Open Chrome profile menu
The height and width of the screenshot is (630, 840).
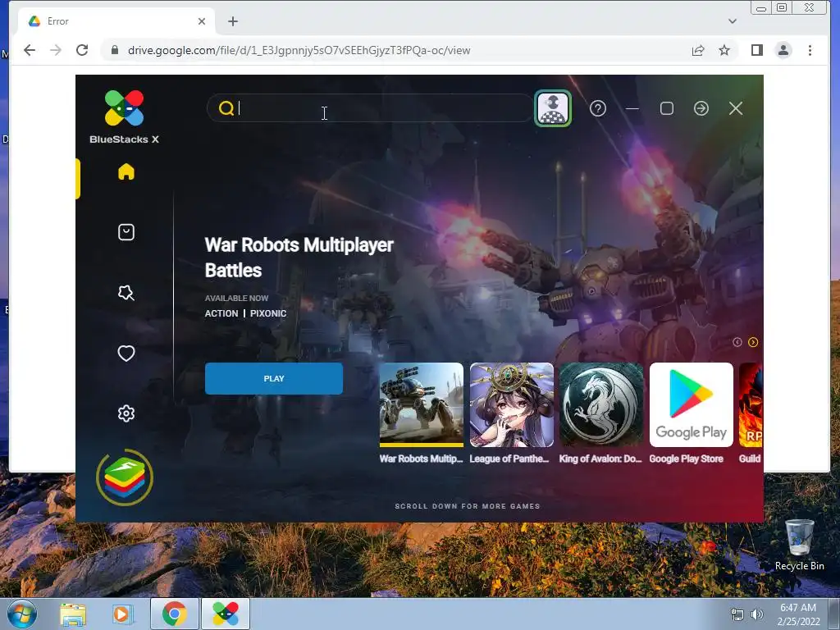pyautogui.click(x=783, y=50)
